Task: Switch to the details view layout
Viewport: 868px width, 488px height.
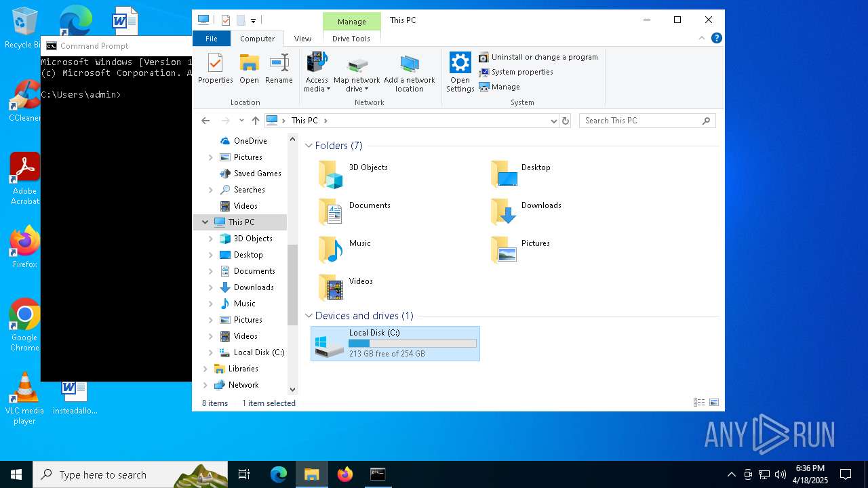Action: (699, 403)
